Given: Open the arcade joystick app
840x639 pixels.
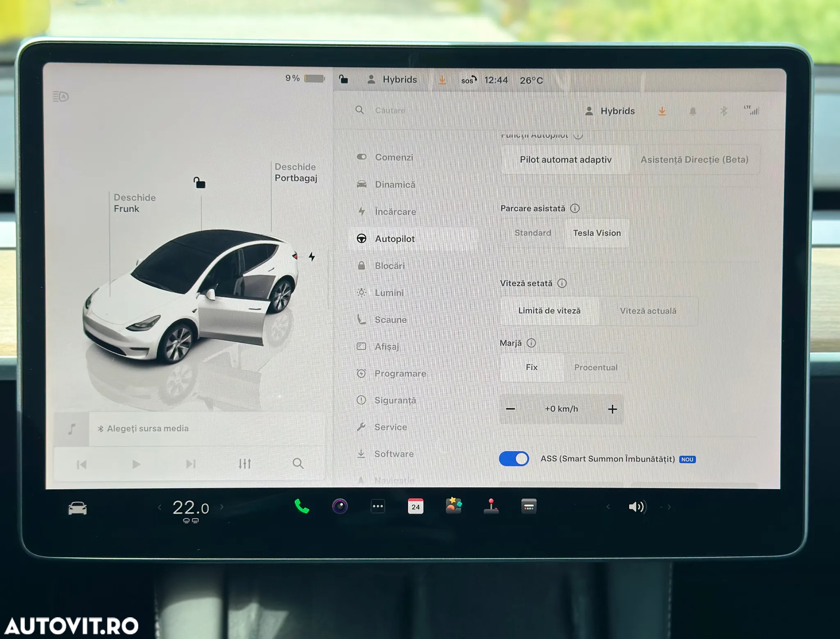Looking at the screenshot, I should click(491, 506).
